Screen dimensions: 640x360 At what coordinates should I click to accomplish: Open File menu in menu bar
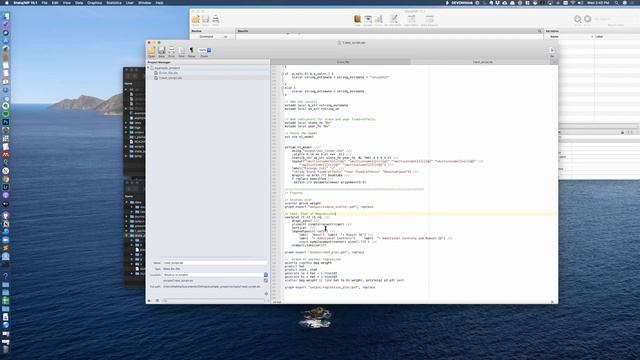pyautogui.click(x=44, y=2)
